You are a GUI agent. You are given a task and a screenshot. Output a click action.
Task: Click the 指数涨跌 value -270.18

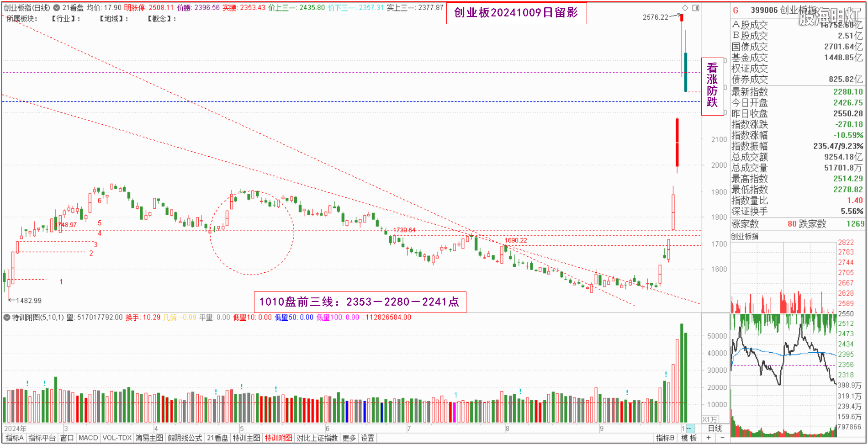[x=849, y=124]
